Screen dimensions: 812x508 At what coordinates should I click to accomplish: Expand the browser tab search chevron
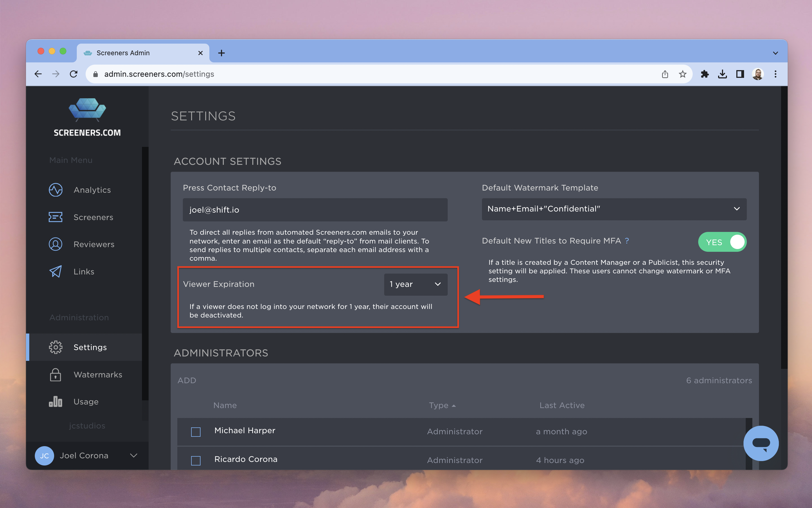(776, 53)
